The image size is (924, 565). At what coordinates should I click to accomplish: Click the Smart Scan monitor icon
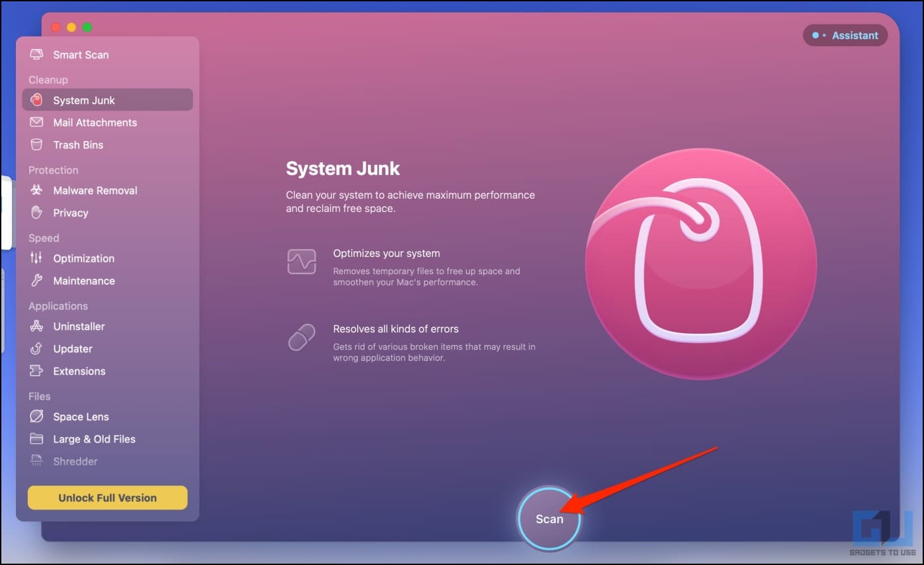36,55
